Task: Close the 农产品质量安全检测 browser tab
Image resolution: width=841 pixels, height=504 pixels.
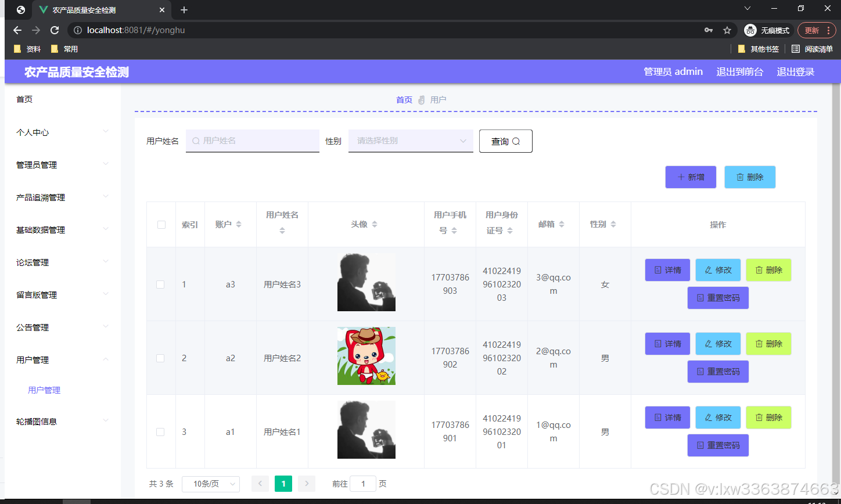Action: click(x=162, y=10)
